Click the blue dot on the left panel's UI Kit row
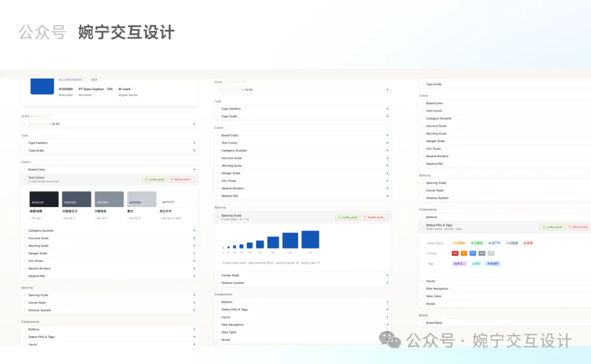Viewport: 591px width, 364px height. tap(194, 124)
